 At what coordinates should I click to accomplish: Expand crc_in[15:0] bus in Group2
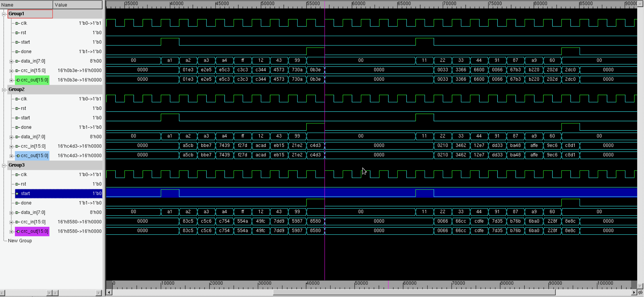[x=11, y=147]
